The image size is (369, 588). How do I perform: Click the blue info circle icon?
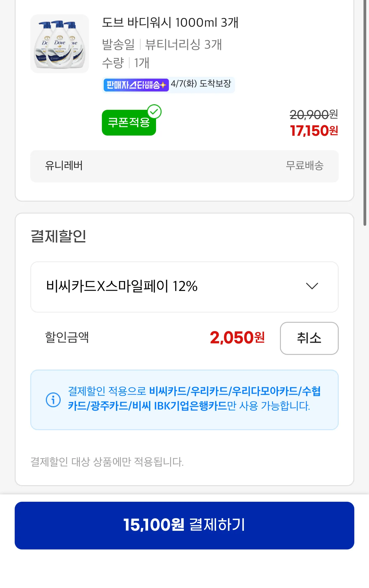coord(53,400)
